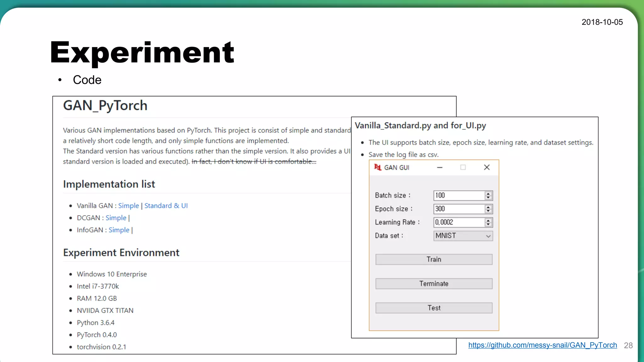The height and width of the screenshot is (362, 644).
Task: Minimize the GAN GUI window
Action: (x=440, y=167)
